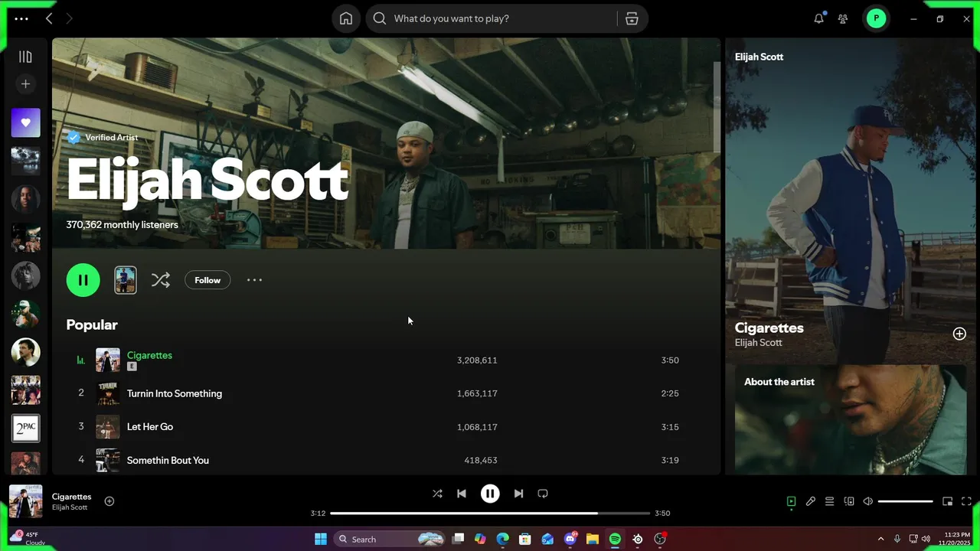Open the clock showing 11:23 PM
This screenshot has height=551, width=980.
953,539
